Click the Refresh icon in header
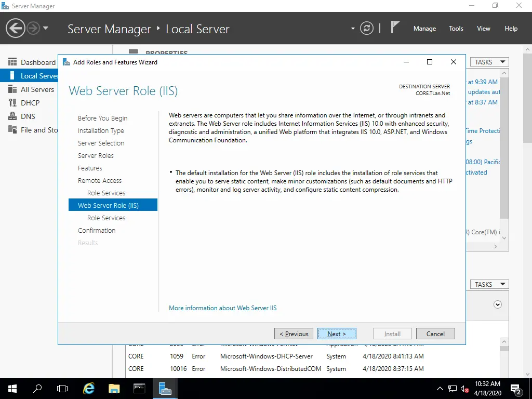 tap(366, 28)
